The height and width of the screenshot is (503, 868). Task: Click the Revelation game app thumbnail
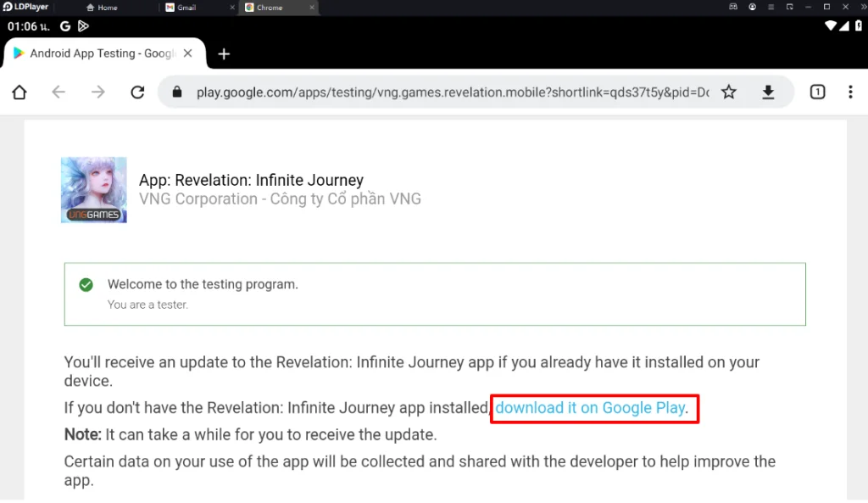tap(93, 190)
